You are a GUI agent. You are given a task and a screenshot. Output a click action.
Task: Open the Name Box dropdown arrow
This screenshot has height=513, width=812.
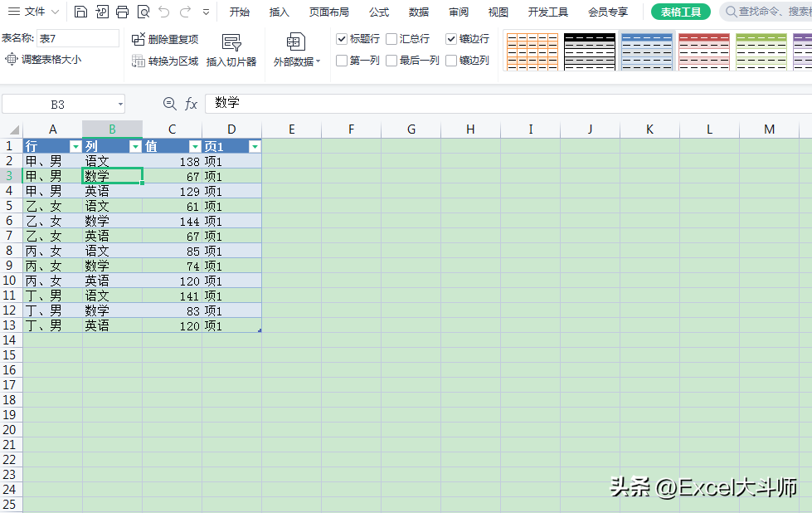click(x=120, y=104)
